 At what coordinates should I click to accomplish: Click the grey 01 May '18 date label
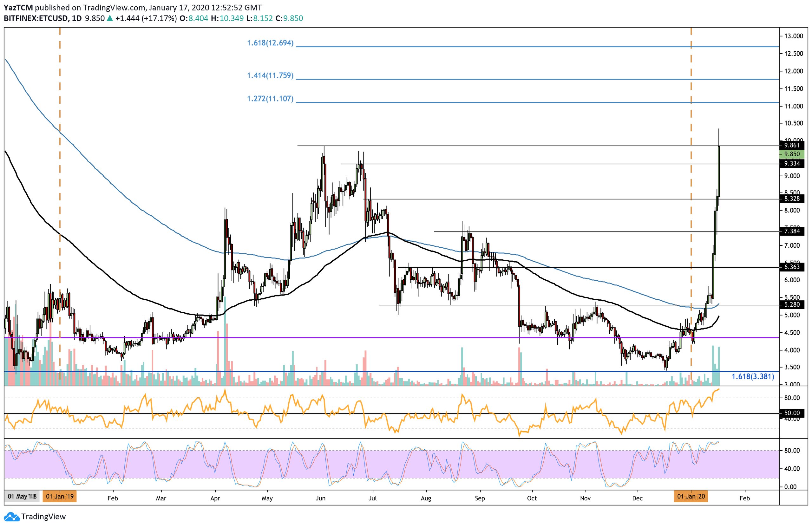tap(22, 497)
